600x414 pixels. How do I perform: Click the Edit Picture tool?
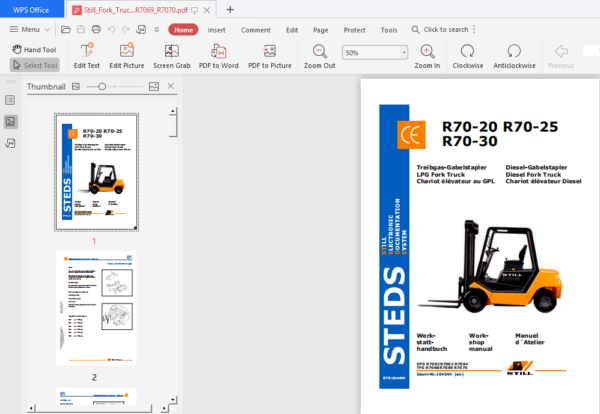(127, 56)
